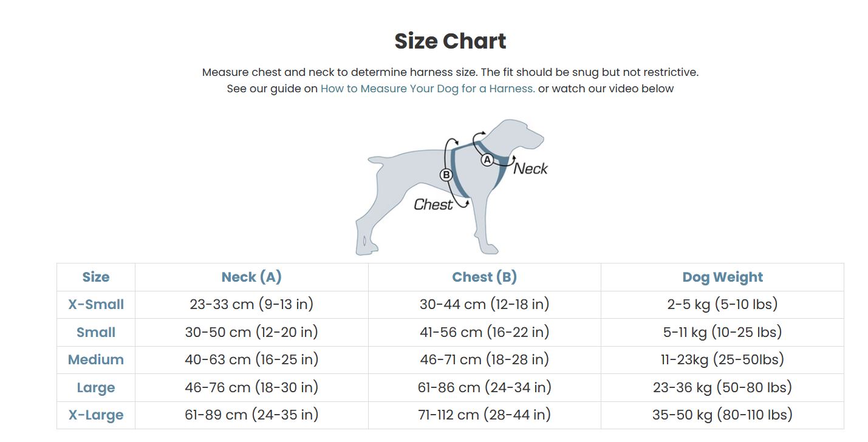Click the Medium size row label
Screen dimensions: 868x442
(x=96, y=360)
